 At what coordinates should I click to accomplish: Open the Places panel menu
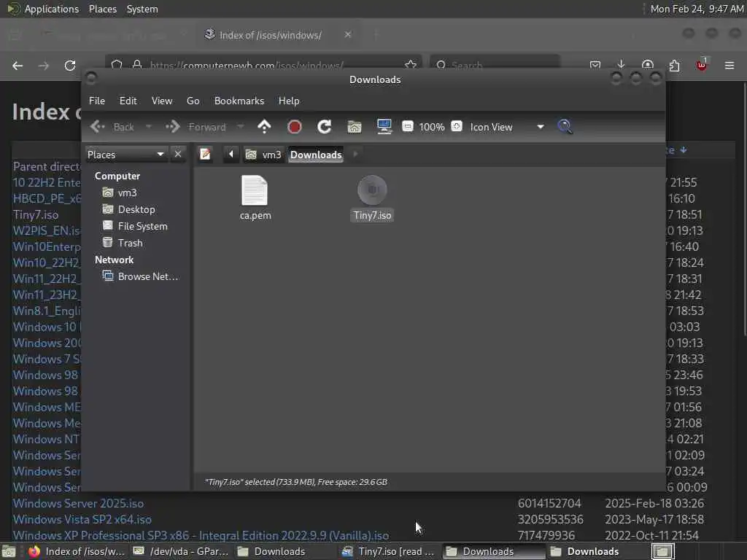coord(102,9)
